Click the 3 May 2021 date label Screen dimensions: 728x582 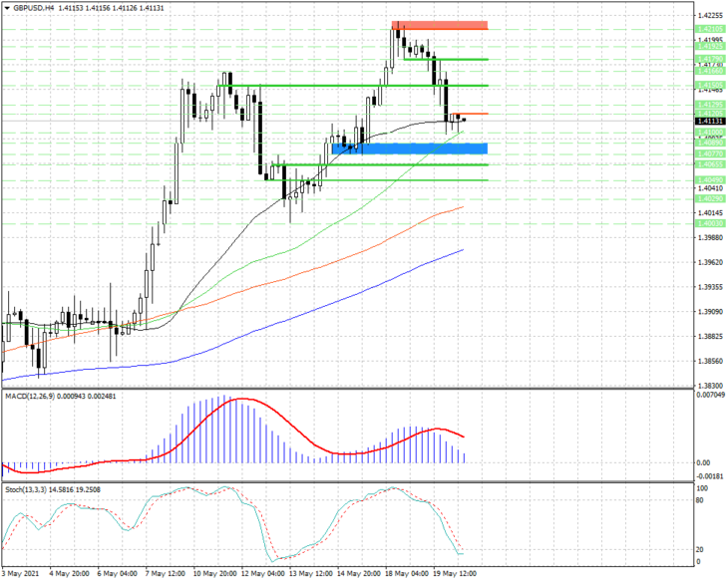coord(20,573)
